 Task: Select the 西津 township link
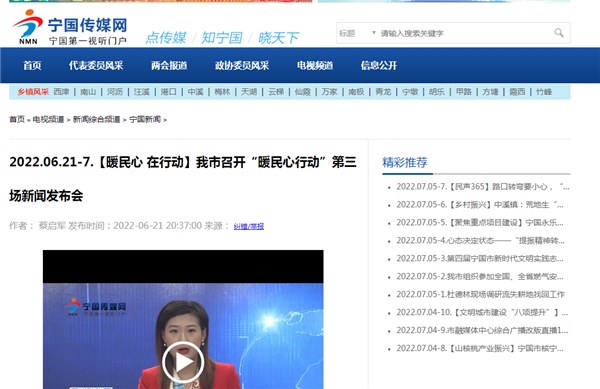pos(61,92)
